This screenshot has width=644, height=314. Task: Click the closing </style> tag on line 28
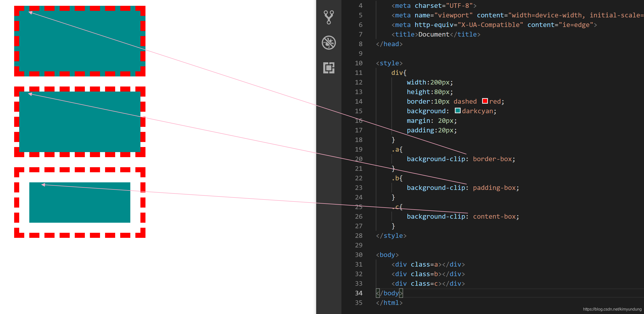391,236
